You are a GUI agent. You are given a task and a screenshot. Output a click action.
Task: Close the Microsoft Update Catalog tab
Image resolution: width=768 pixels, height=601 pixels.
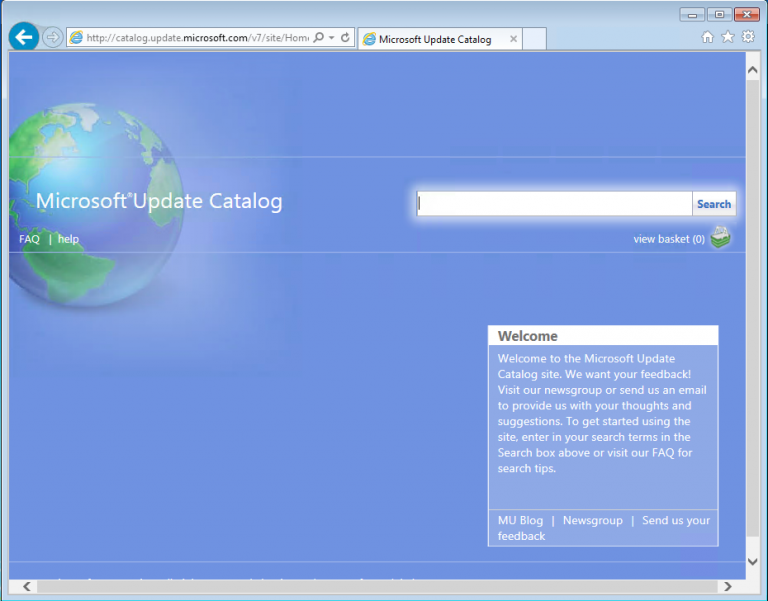(x=514, y=39)
